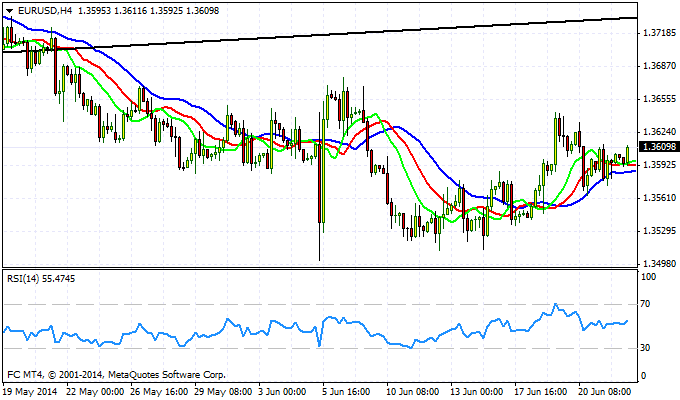This screenshot has height=400, width=680.
Task: Select the MetaQuotes Software Corp. copyright text
Action: tap(116, 374)
